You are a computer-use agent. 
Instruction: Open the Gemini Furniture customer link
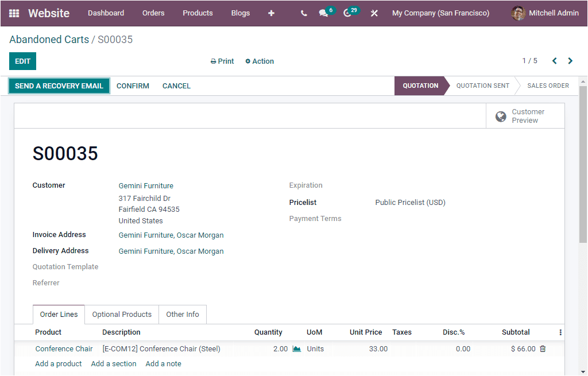point(145,185)
